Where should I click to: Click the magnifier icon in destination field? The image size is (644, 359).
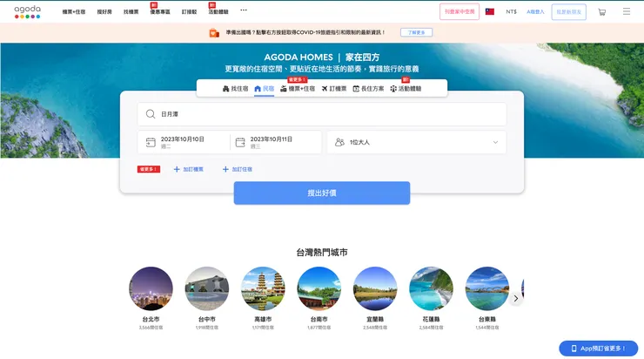[151, 114]
